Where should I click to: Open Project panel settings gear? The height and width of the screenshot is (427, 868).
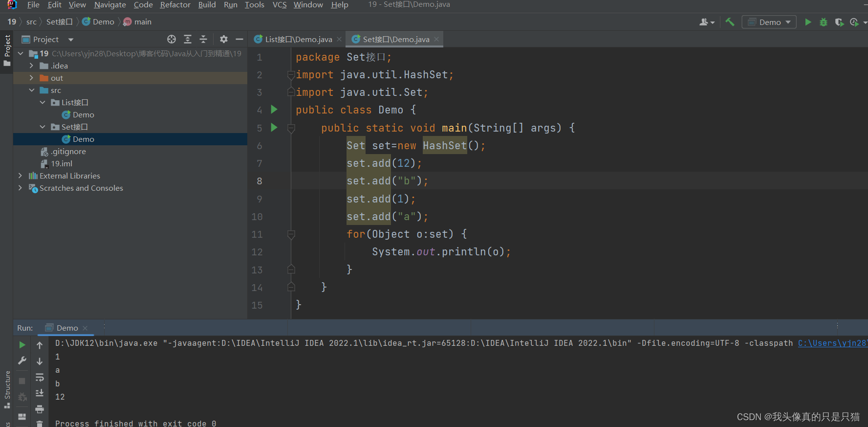(x=224, y=39)
